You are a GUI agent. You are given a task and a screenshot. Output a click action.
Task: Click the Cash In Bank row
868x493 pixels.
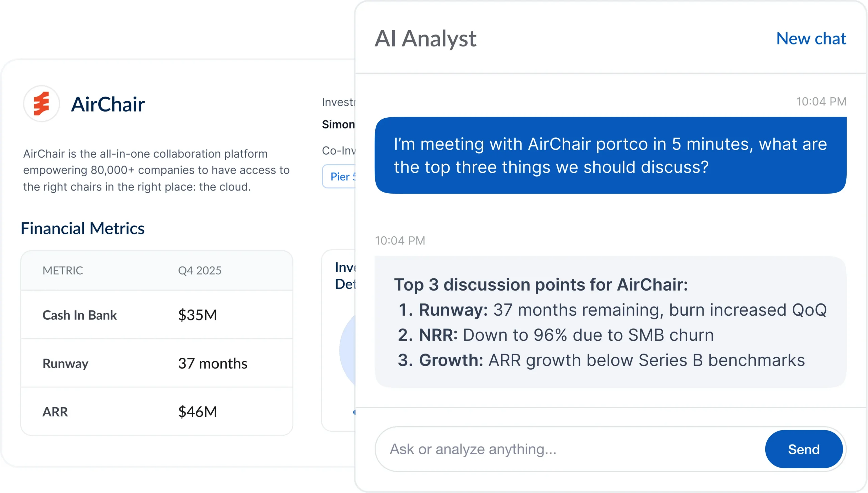tap(157, 315)
